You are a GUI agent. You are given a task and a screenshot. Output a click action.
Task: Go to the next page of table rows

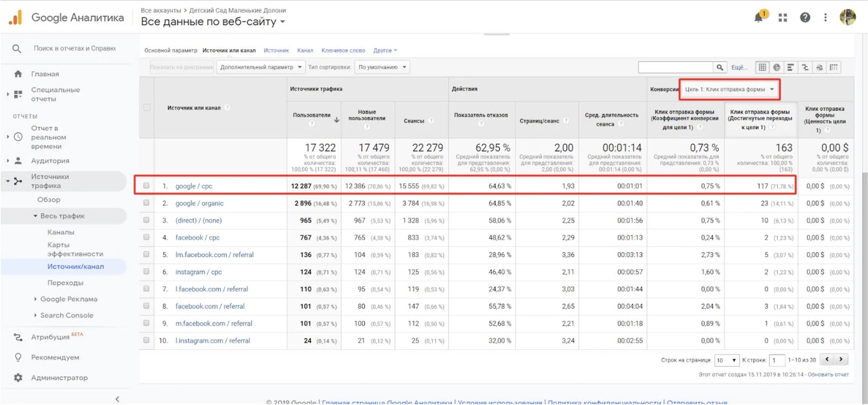[841, 359]
